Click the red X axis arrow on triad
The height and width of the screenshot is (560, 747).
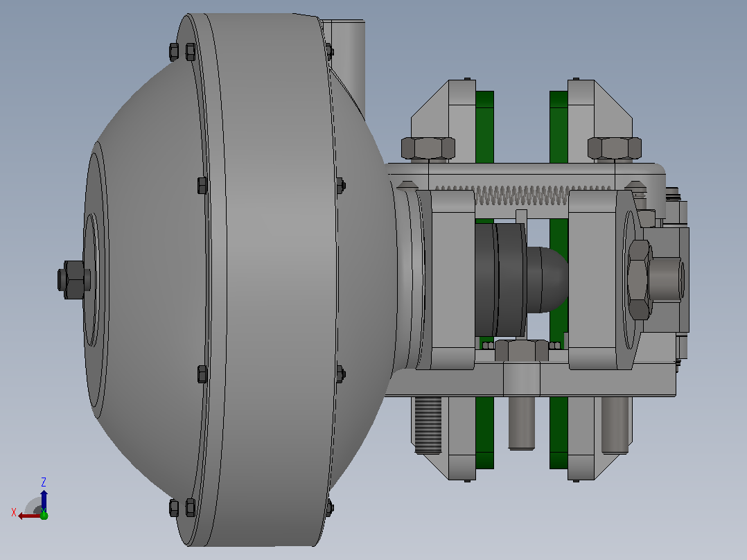coord(28,516)
